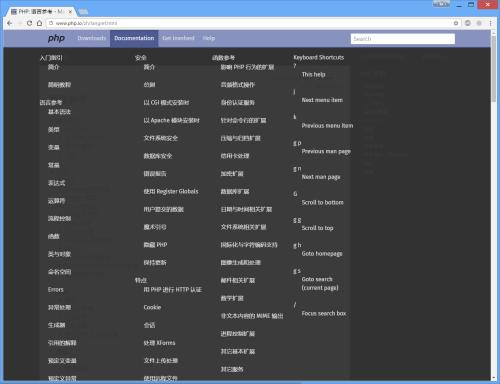The height and width of the screenshot is (384, 500).
Task: Click the php logo
Action: (x=56, y=38)
